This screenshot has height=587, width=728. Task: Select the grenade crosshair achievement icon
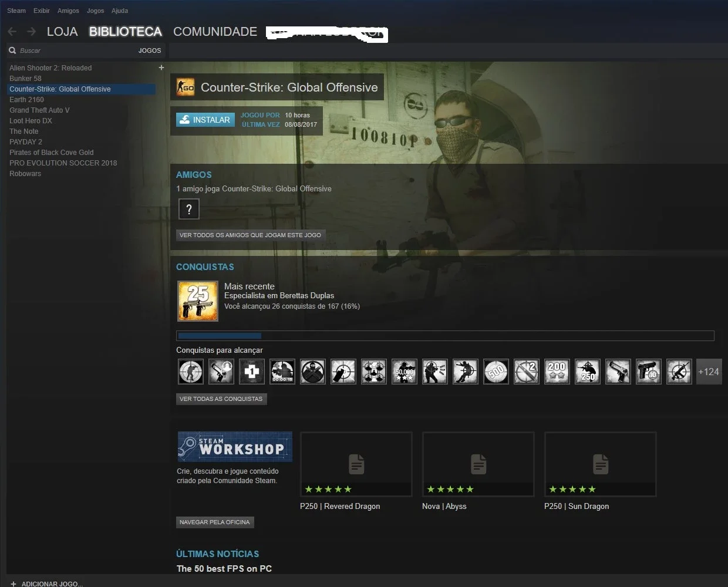tap(343, 372)
